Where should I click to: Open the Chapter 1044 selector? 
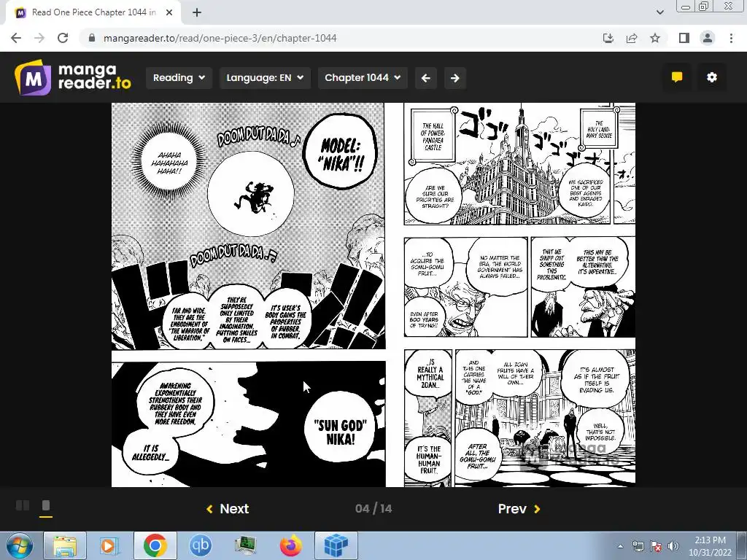click(363, 77)
